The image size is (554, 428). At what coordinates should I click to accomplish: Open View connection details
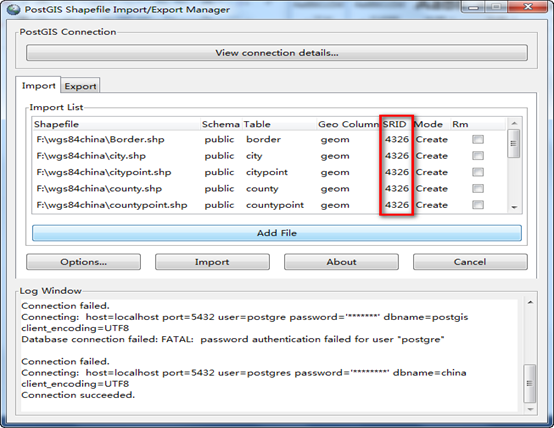click(x=277, y=53)
